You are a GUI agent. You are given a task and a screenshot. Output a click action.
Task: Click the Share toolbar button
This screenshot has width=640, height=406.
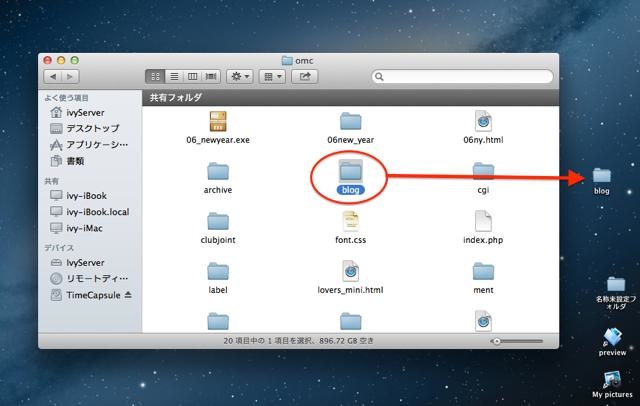point(304,76)
